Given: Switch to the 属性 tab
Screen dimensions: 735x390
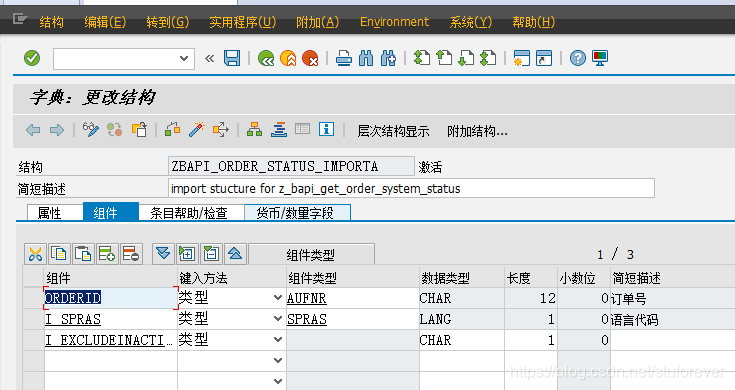Looking at the screenshot, I should click(55, 213).
